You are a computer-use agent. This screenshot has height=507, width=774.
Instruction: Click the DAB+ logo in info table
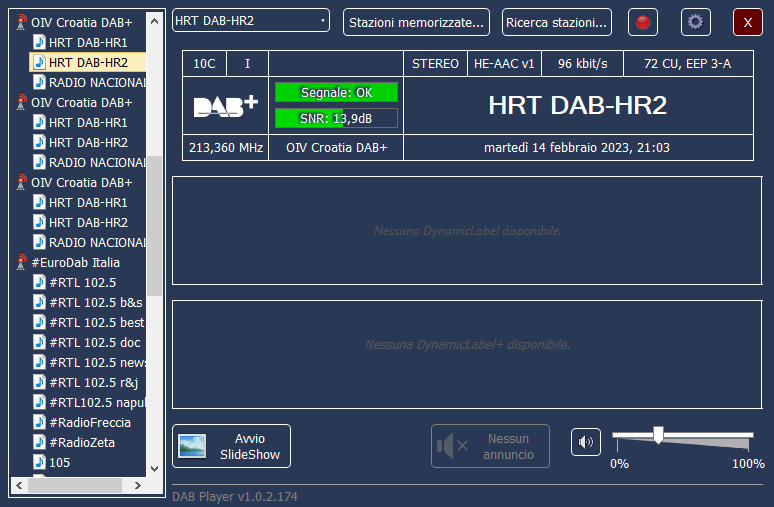(x=226, y=106)
